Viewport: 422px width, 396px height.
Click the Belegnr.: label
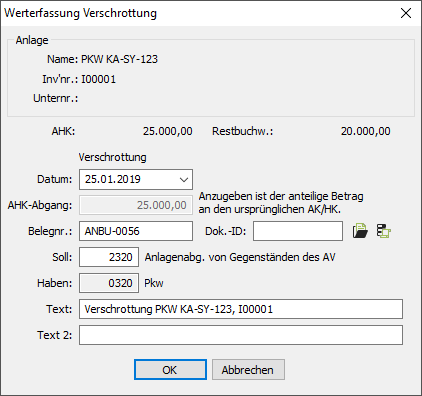click(x=50, y=231)
